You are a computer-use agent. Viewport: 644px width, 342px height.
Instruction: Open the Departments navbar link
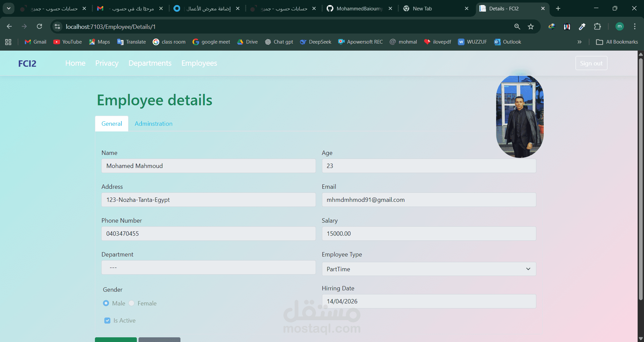click(150, 63)
